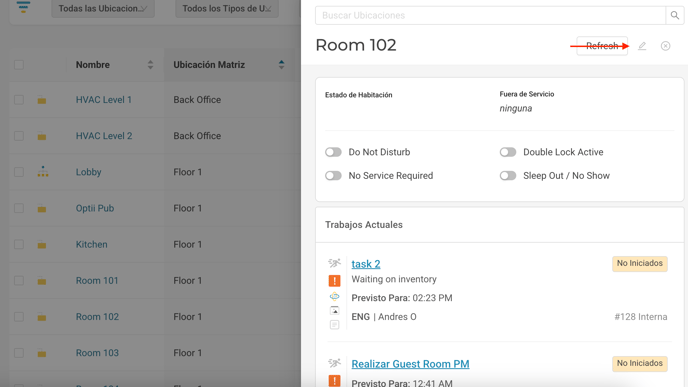
Task: Click the Trabajos Actuales section header
Action: 364,225
